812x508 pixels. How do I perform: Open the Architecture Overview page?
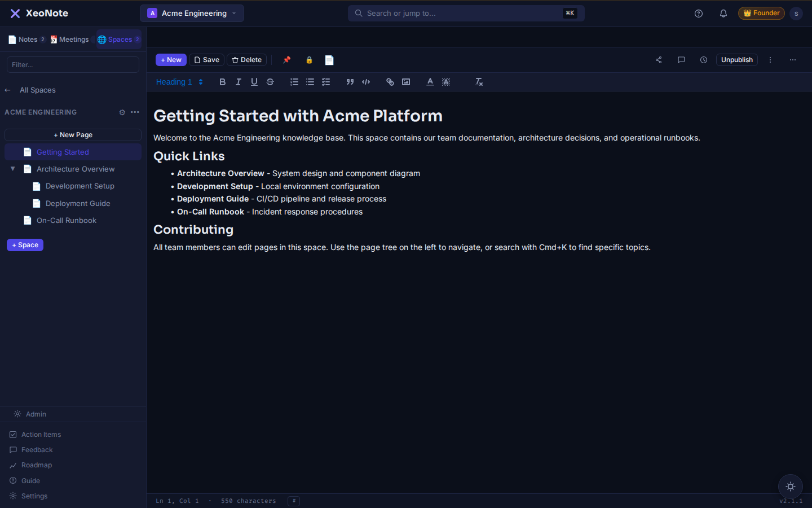[x=76, y=169]
